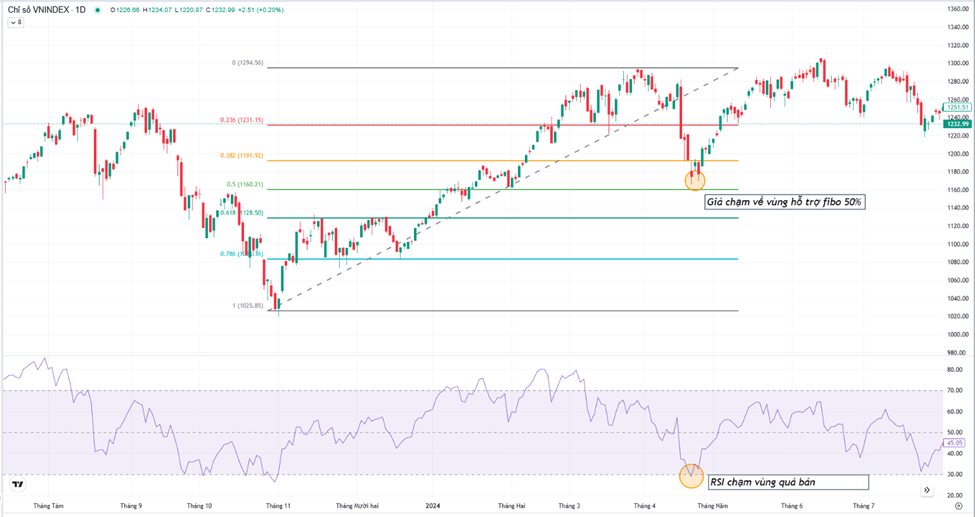This screenshot has width=975, height=517.
Task: Select the annotation 'RSI chạm vùng quá bán'
Action: pos(762,482)
